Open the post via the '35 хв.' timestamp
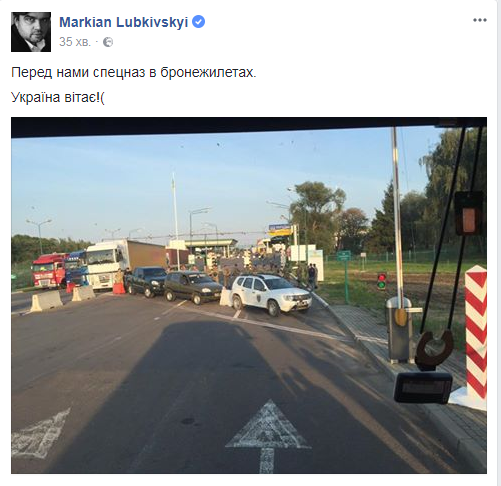Image resolution: width=501 pixels, height=486 pixels. pos(75,42)
